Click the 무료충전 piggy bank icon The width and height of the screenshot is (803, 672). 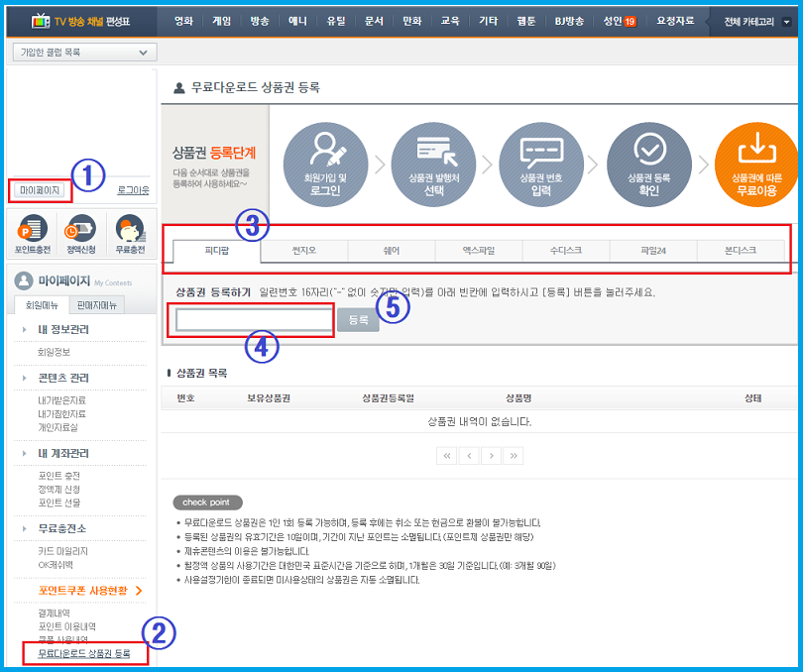tap(130, 234)
